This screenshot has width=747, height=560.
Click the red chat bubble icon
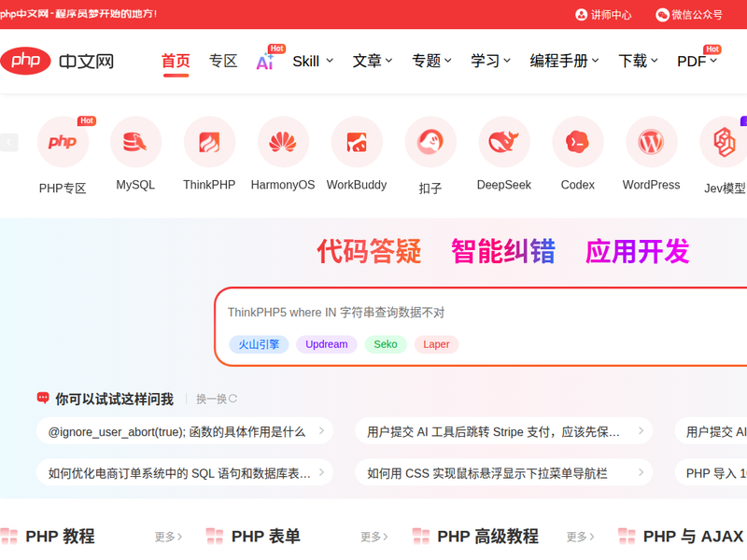click(x=43, y=399)
